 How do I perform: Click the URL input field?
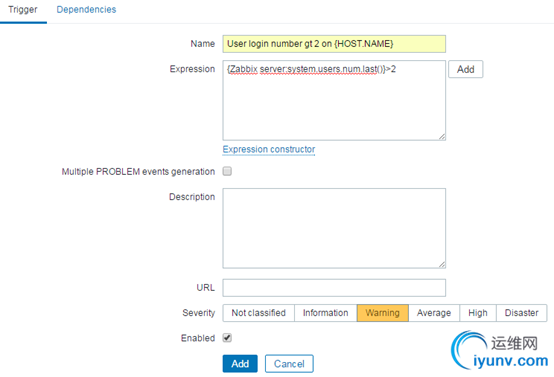point(334,288)
